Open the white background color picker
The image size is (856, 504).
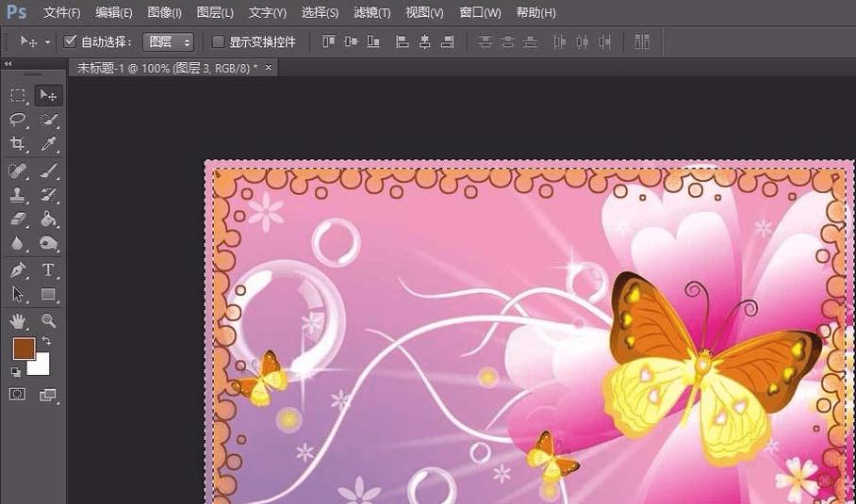(41, 366)
